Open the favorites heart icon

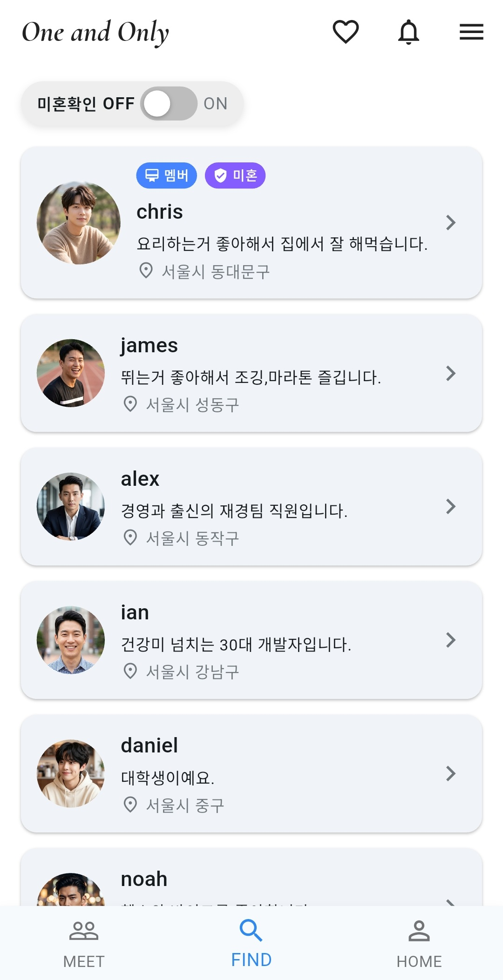tap(346, 32)
